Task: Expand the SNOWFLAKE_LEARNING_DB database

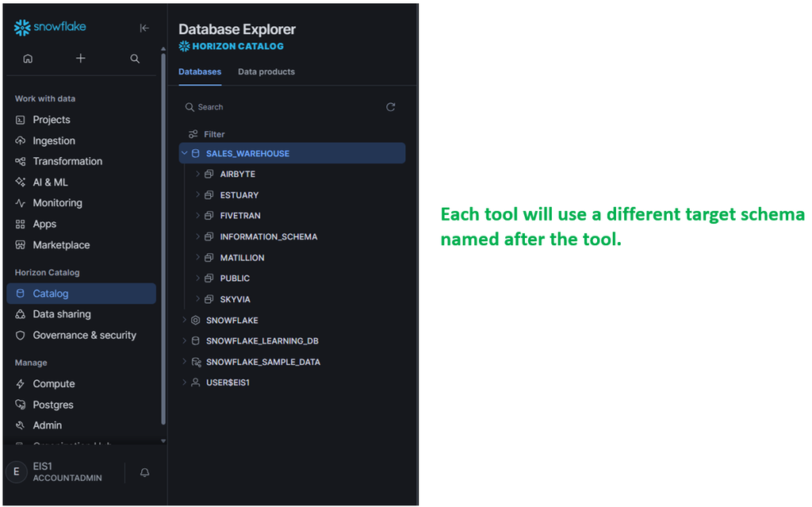Action: (184, 340)
